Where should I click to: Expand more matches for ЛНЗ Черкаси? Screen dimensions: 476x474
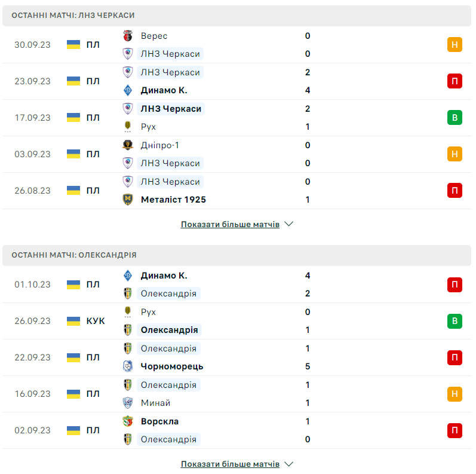[x=230, y=225]
